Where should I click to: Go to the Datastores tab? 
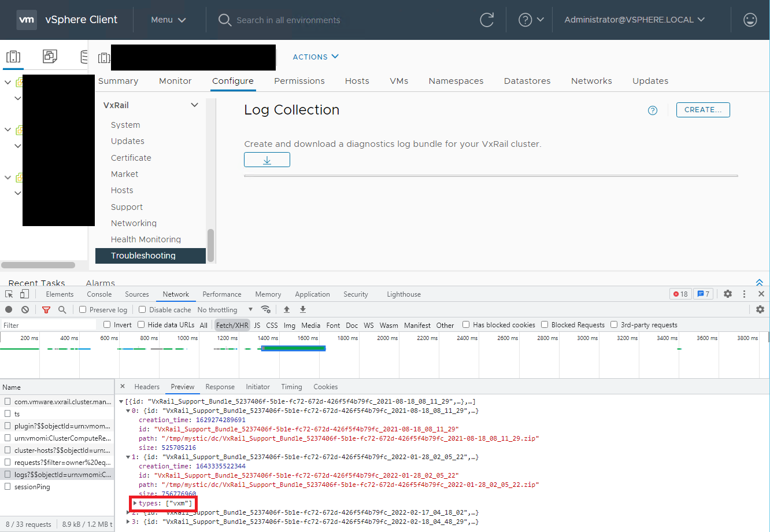tap(527, 81)
